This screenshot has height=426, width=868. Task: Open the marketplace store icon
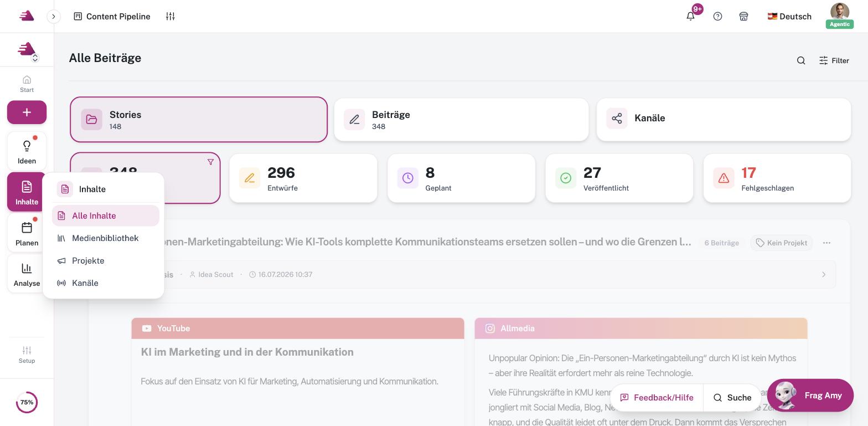(743, 16)
